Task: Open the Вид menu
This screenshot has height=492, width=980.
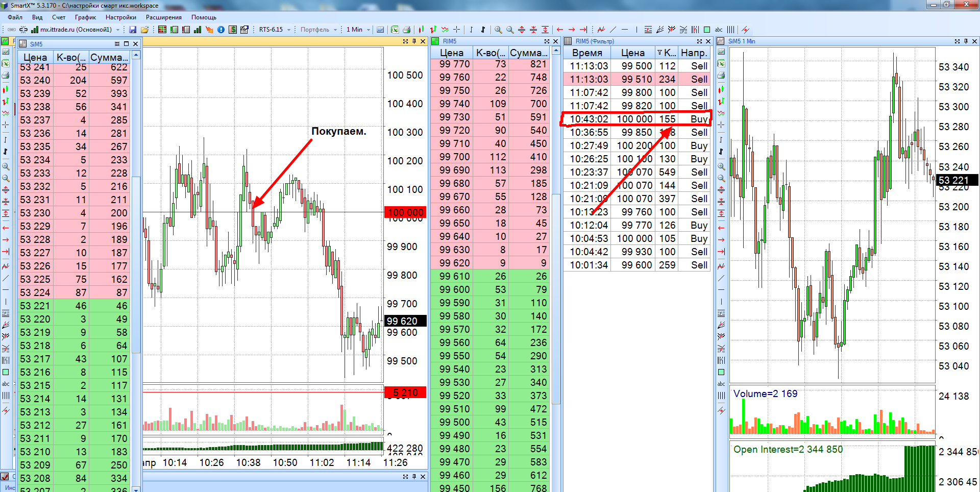Action: (37, 17)
